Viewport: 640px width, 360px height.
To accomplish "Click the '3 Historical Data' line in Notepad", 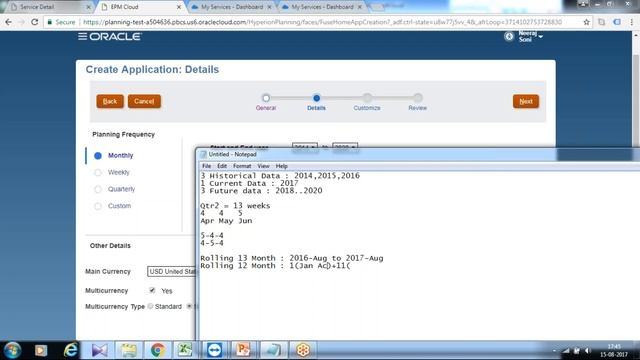I will pos(280,176).
